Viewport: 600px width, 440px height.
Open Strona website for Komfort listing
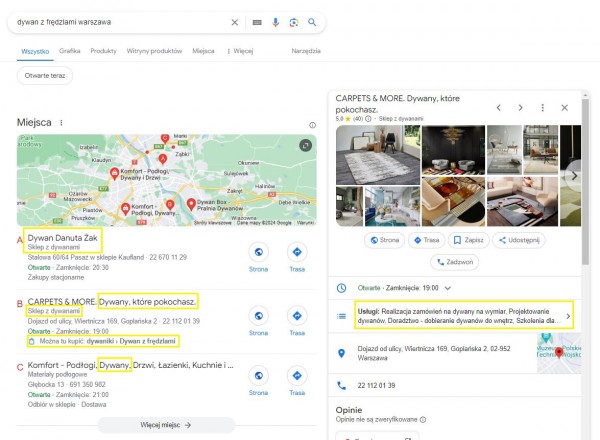[259, 381]
